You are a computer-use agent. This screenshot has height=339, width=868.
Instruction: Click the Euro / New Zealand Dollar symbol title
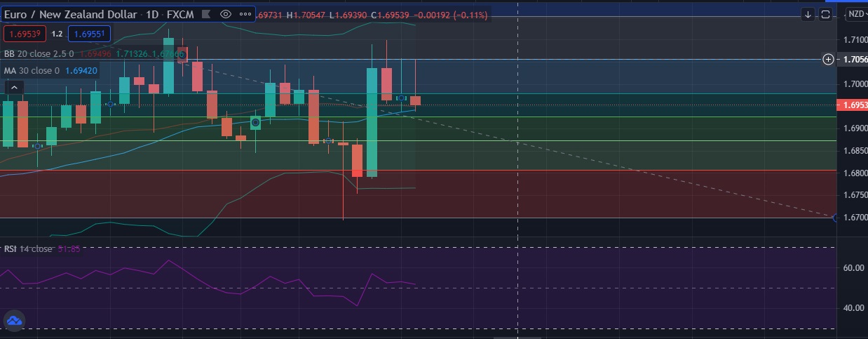click(x=70, y=14)
